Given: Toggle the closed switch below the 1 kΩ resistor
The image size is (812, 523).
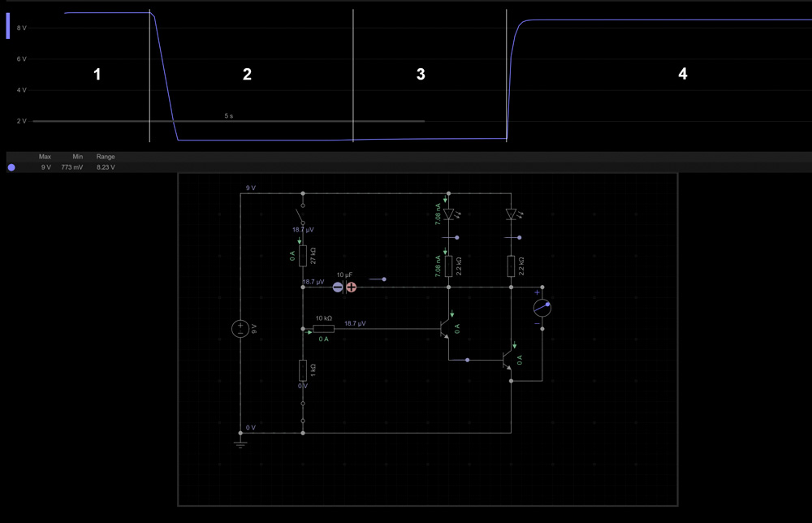Looking at the screenshot, I should tap(303, 411).
